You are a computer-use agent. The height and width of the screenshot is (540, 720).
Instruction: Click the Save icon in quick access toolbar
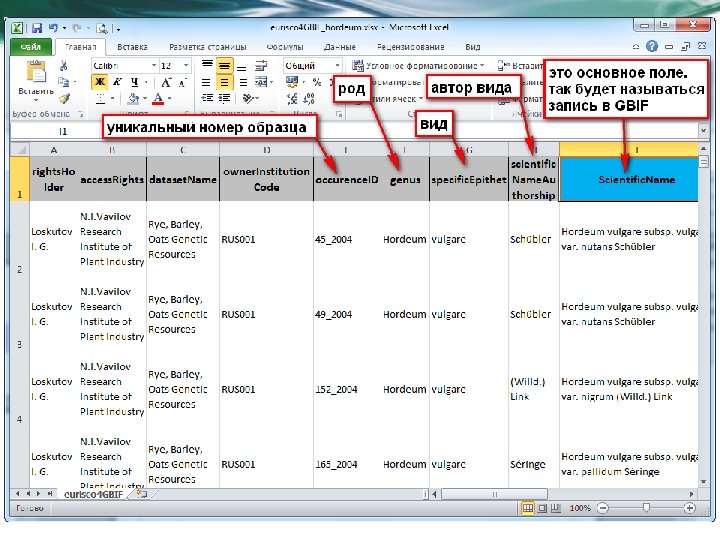[37, 28]
